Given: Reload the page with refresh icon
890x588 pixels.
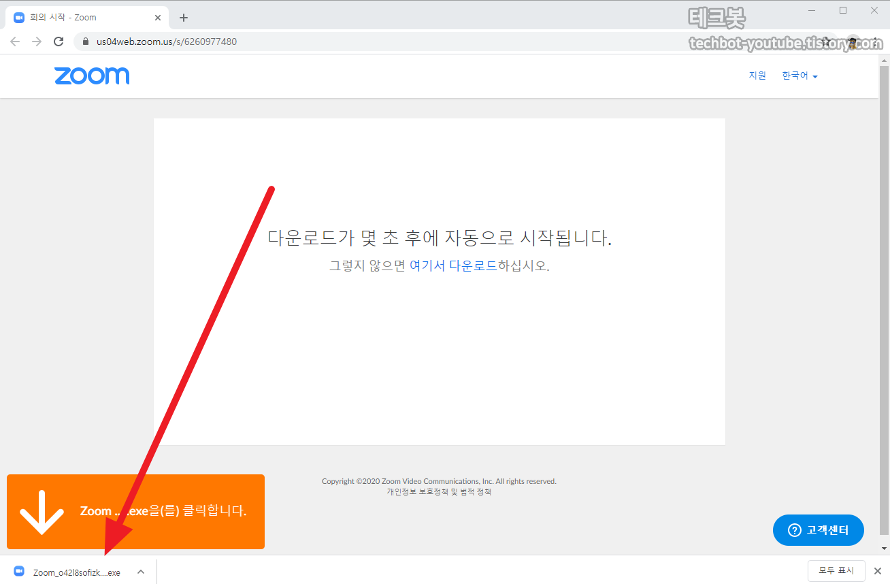Looking at the screenshot, I should click(59, 42).
